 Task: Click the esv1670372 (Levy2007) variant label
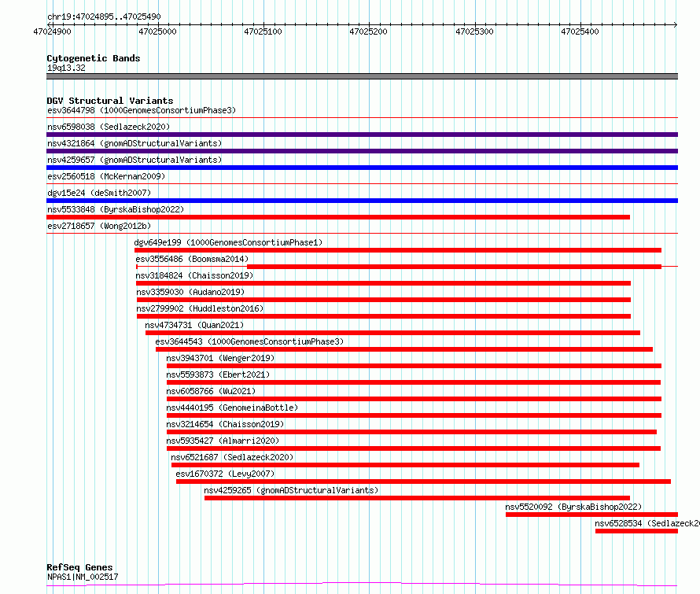[x=226, y=474]
